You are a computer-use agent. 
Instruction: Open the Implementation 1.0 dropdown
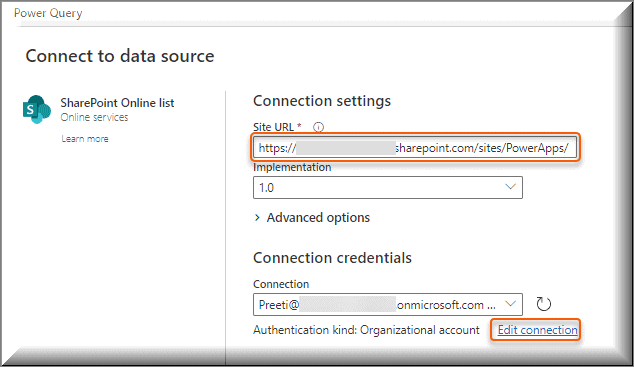coord(388,188)
